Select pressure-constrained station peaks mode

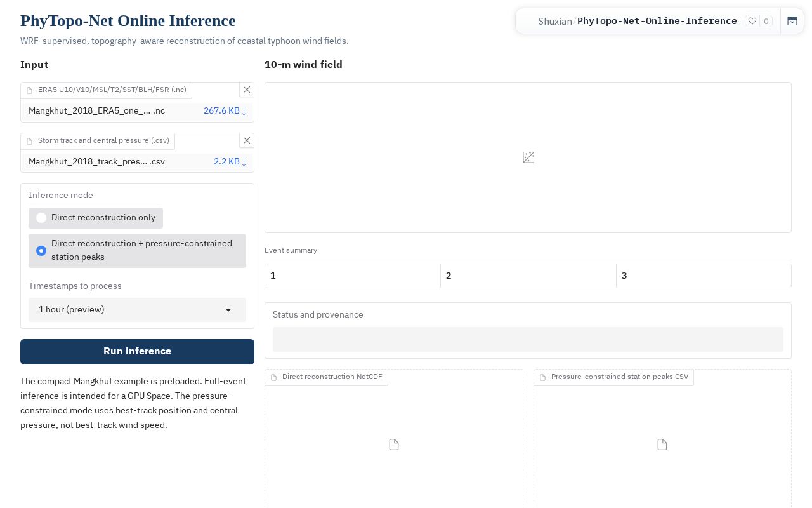click(137, 250)
